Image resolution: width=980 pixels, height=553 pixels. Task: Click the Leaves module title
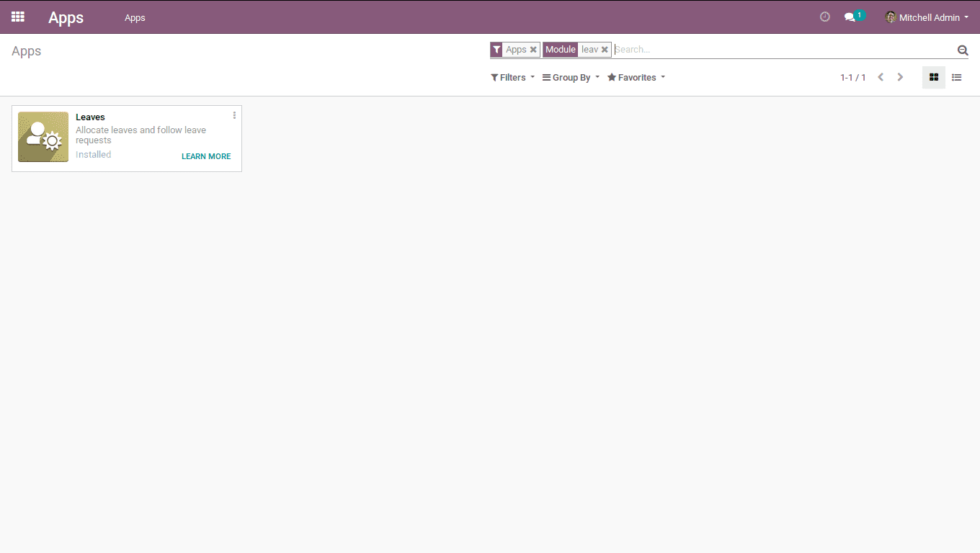click(x=90, y=117)
